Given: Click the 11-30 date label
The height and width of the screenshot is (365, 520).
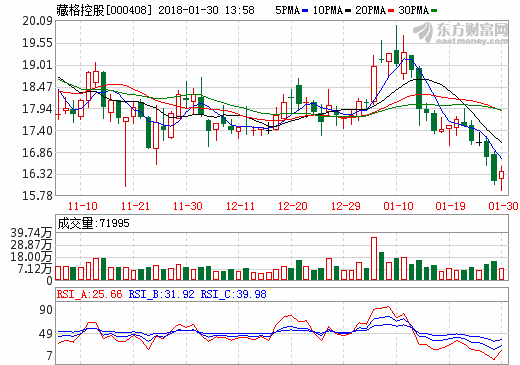Looking at the screenshot, I should point(187,206).
